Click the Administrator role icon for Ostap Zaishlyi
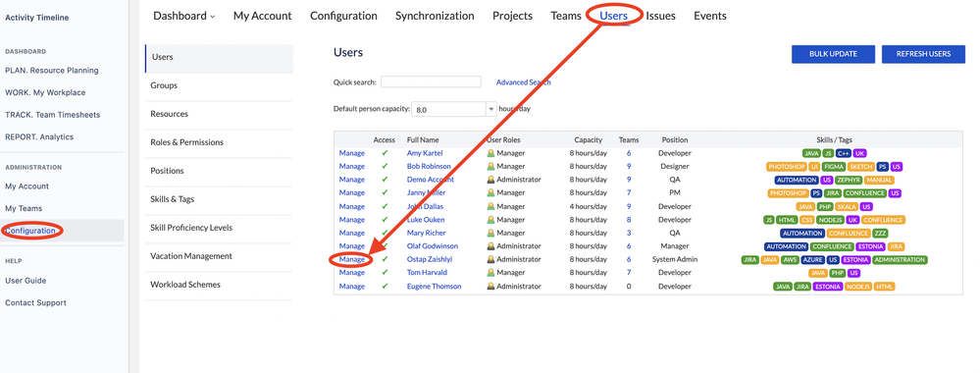Image resolution: width=980 pixels, height=373 pixels. (490, 259)
